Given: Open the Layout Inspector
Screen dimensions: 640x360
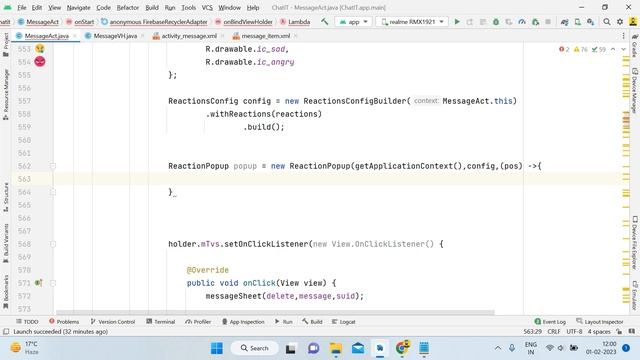Looking at the screenshot, I should (600, 322).
